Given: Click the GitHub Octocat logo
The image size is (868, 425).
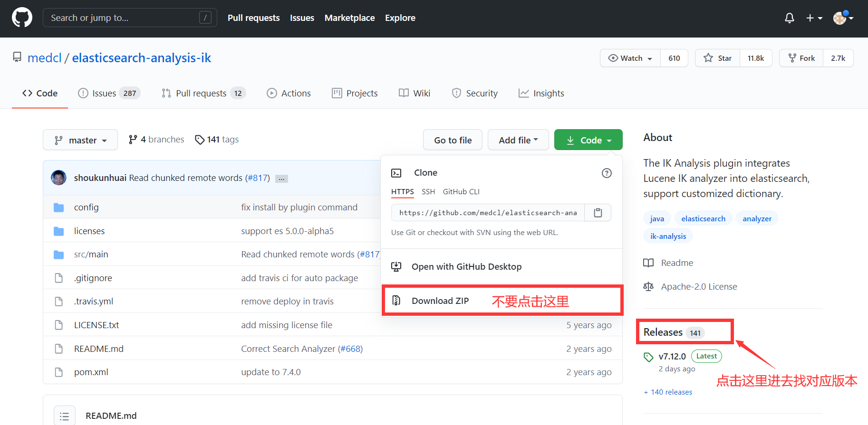Looking at the screenshot, I should pyautogui.click(x=22, y=18).
